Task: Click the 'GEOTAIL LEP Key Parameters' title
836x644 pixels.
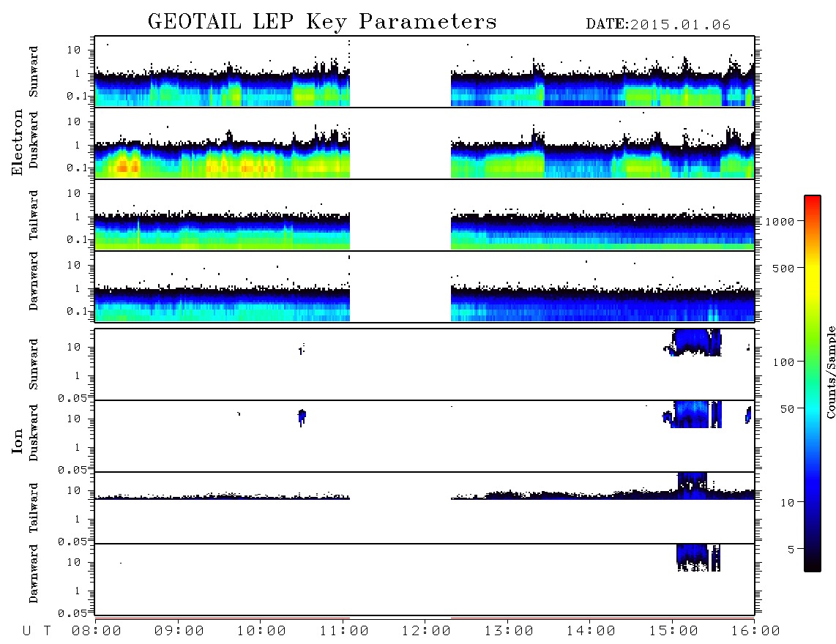Action: pos(322,22)
